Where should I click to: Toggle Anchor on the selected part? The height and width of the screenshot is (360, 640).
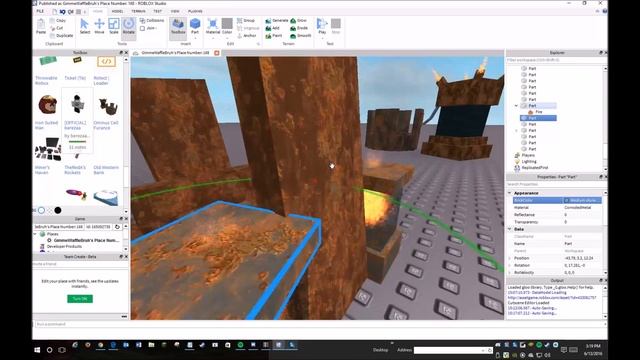(247, 36)
